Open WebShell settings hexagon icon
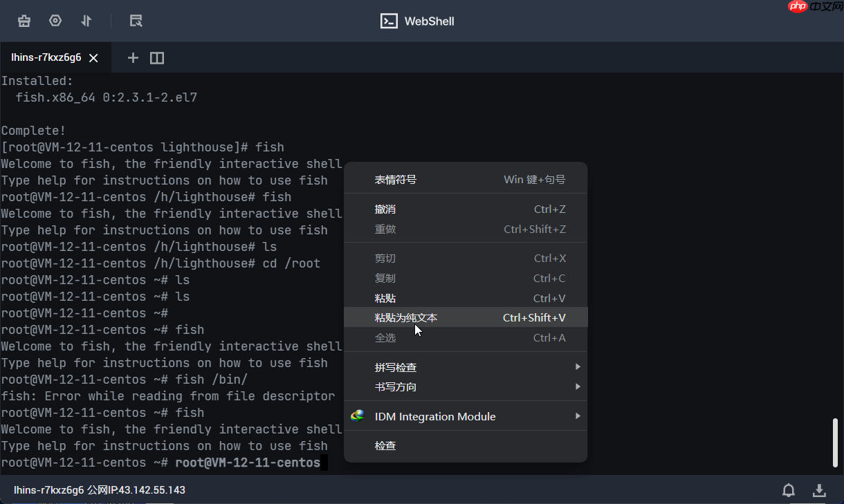 click(55, 21)
